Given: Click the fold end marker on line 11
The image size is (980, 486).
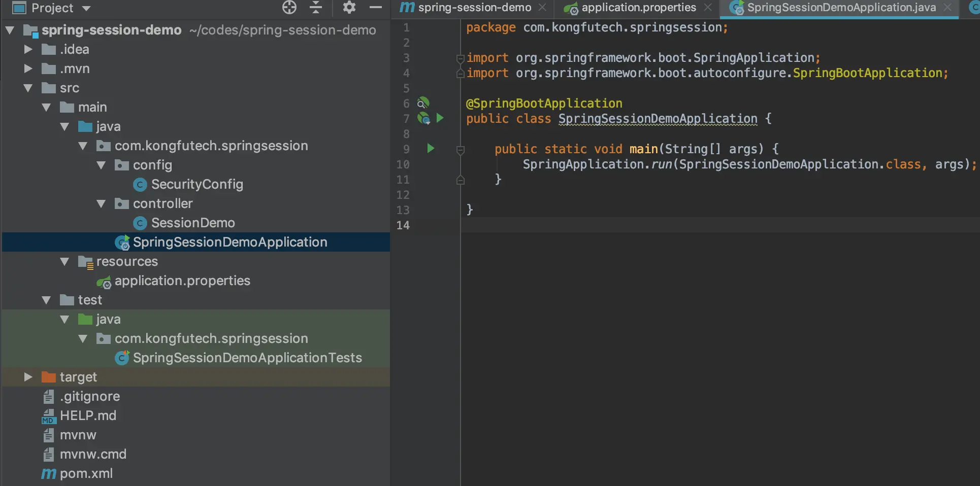Looking at the screenshot, I should (x=461, y=180).
